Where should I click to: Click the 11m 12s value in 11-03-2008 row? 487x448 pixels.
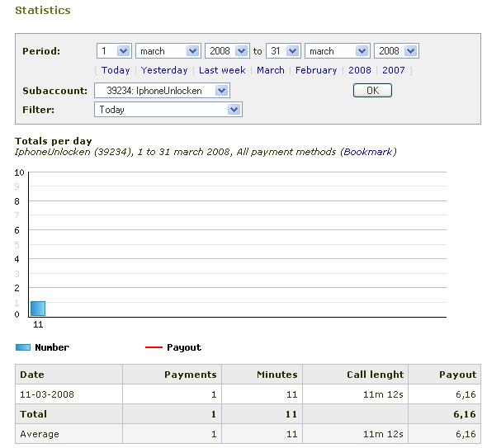coord(383,394)
